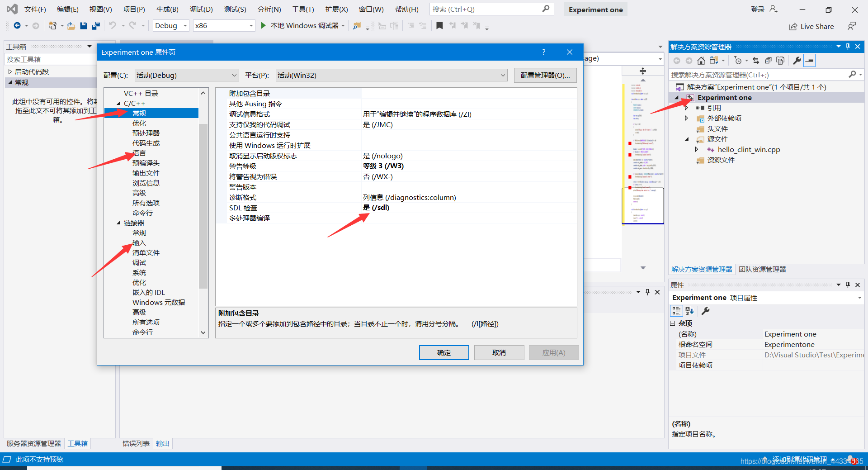Click the 确定 button
868x470 pixels.
click(444, 352)
